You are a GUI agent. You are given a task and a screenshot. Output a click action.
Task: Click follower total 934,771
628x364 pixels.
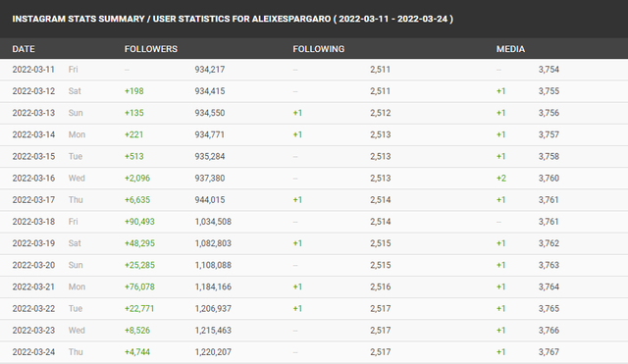pos(210,134)
